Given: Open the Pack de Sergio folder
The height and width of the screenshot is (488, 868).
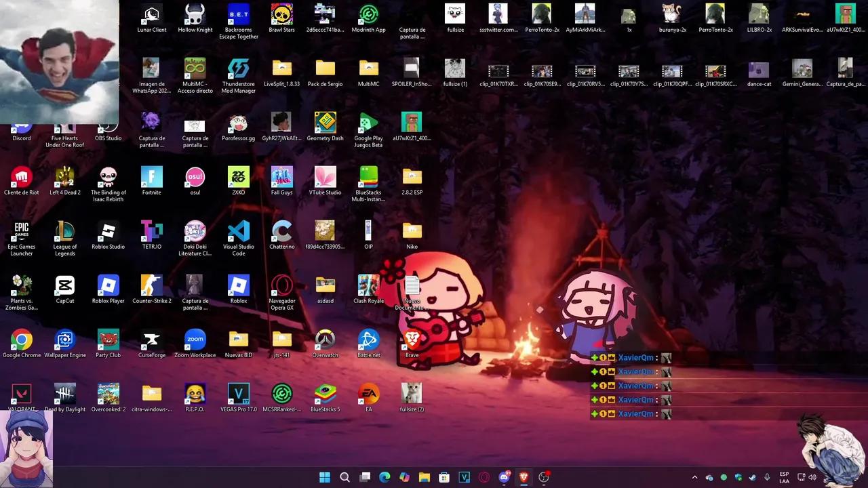Looking at the screenshot, I should [x=325, y=69].
